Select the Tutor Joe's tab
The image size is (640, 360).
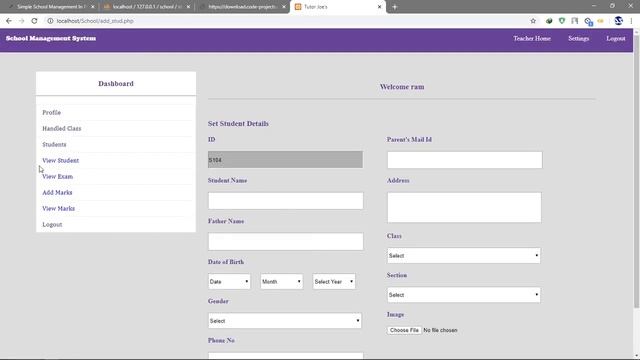pyautogui.click(x=338, y=7)
